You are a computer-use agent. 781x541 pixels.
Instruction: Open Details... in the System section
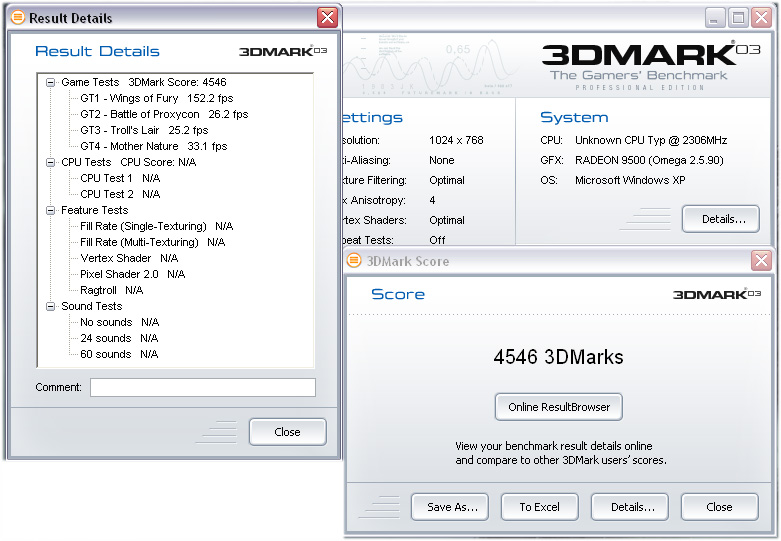(x=721, y=219)
